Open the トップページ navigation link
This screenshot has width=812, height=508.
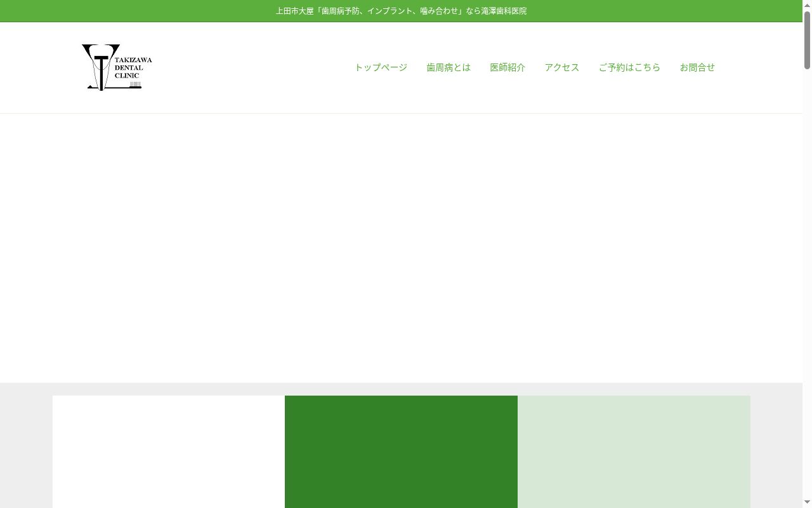pyautogui.click(x=381, y=67)
